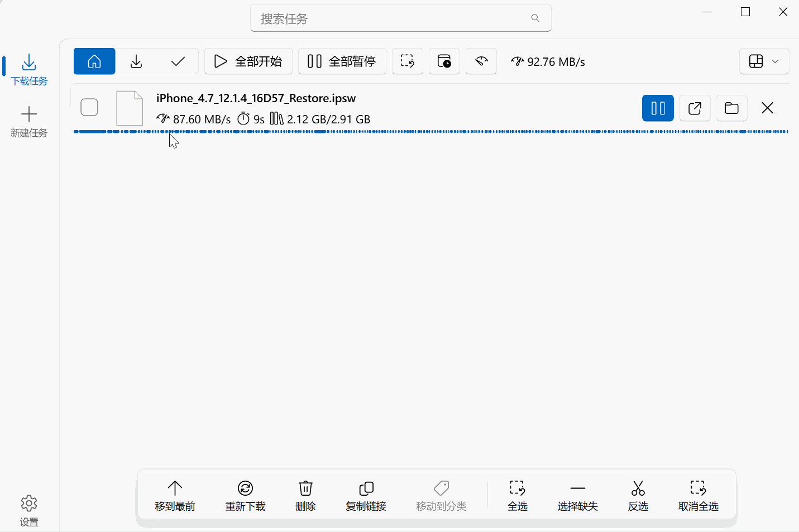Open the scheduled download clock icon

[x=444, y=61]
